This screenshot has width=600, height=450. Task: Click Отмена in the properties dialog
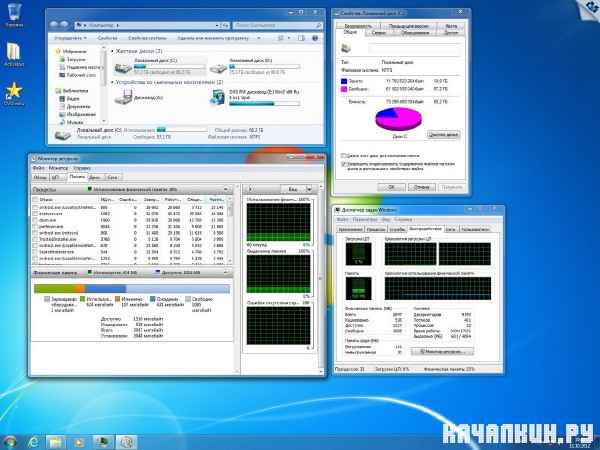coord(422,188)
